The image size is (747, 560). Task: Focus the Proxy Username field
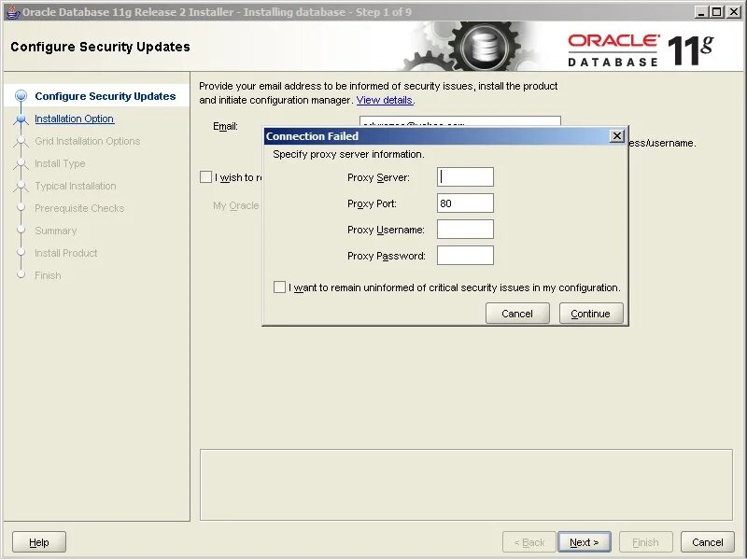(x=465, y=230)
